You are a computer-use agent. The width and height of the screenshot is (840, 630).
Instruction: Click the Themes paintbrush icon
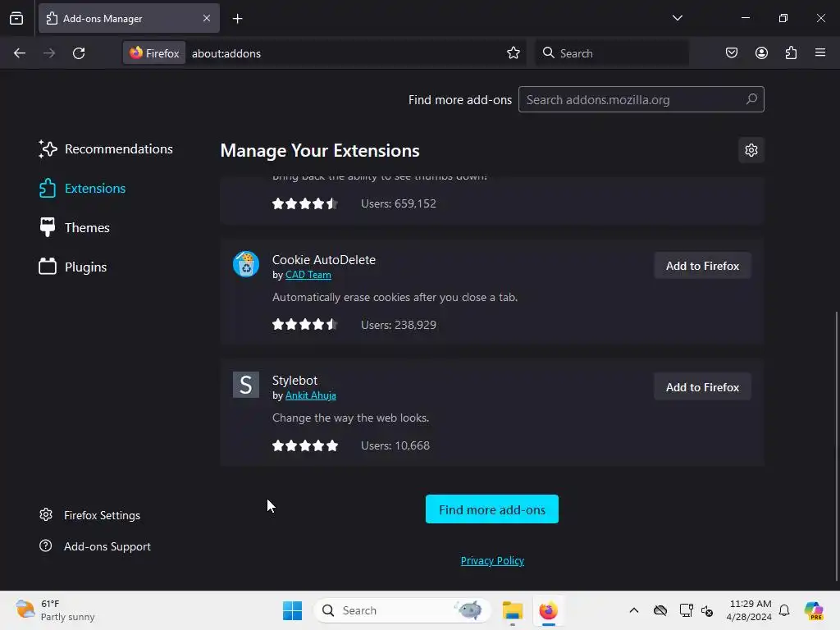pos(47,227)
